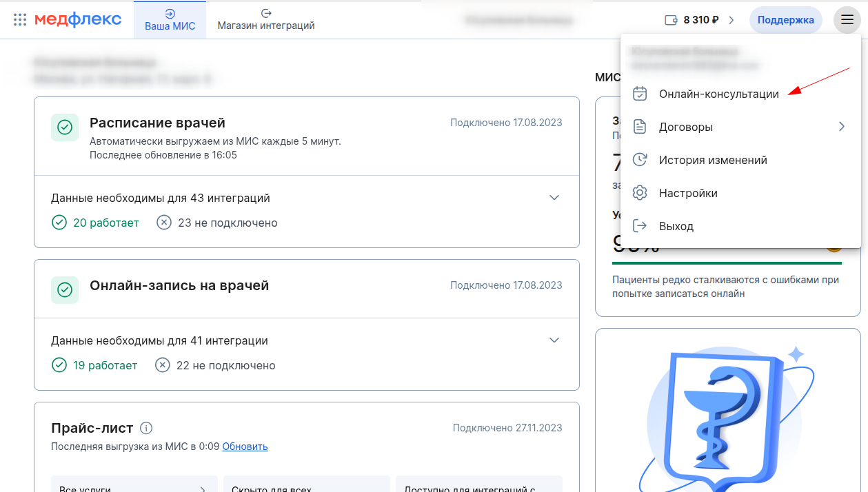Open Онлайн-консультации from the menu
This screenshot has height=492, width=868.
(x=718, y=94)
